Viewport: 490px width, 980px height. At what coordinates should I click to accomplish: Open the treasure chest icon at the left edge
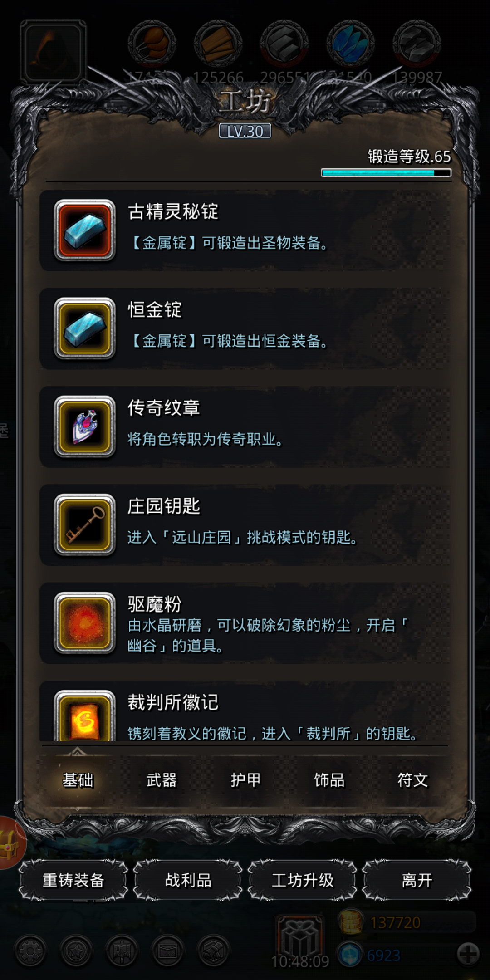point(10,843)
